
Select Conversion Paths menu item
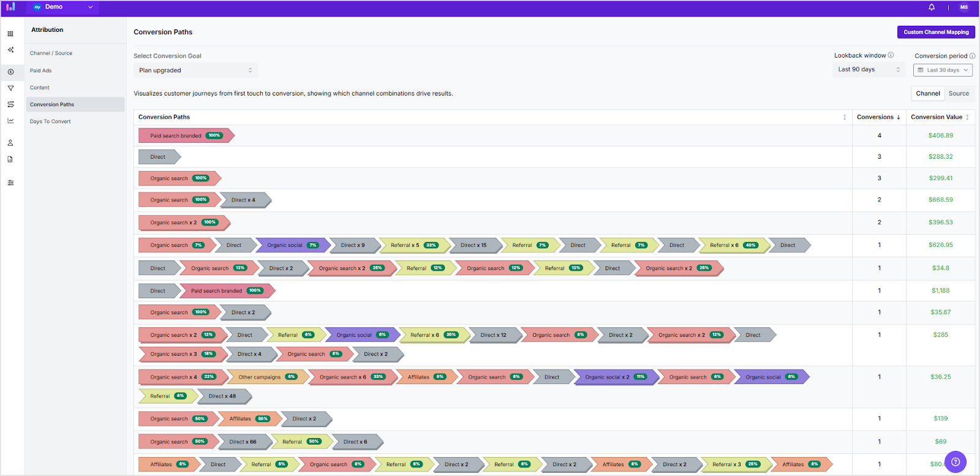[x=75, y=104]
